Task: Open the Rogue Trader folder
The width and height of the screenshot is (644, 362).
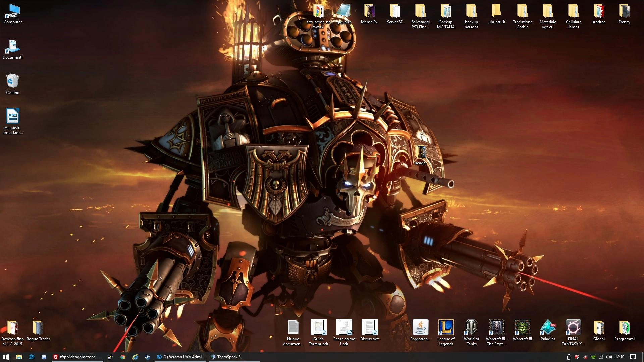Action: (38, 331)
